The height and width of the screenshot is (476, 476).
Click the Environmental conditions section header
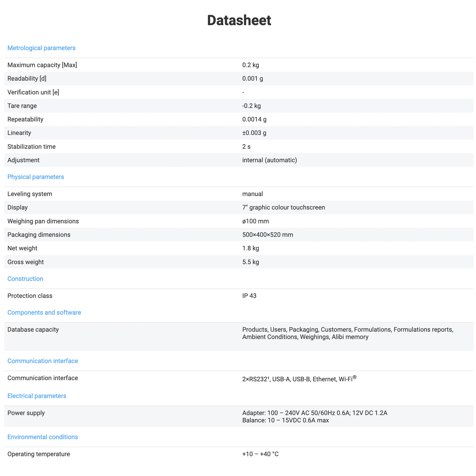[x=42, y=437]
